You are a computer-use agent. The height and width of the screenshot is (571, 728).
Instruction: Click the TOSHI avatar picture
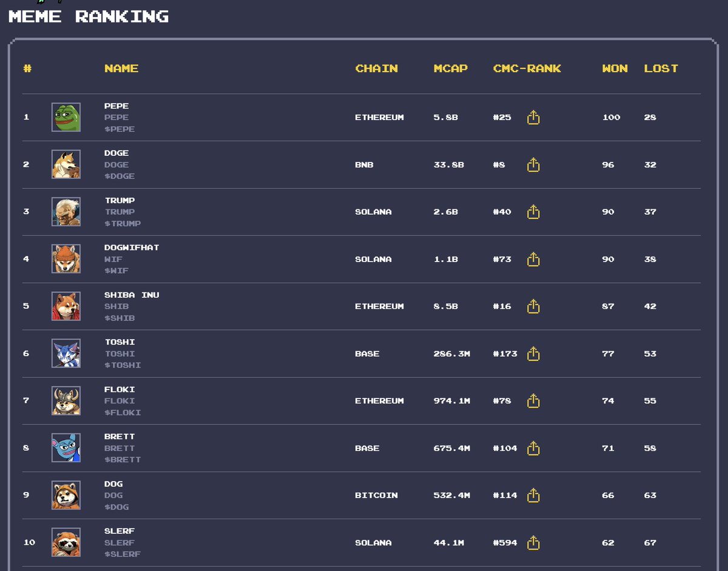pyautogui.click(x=66, y=354)
